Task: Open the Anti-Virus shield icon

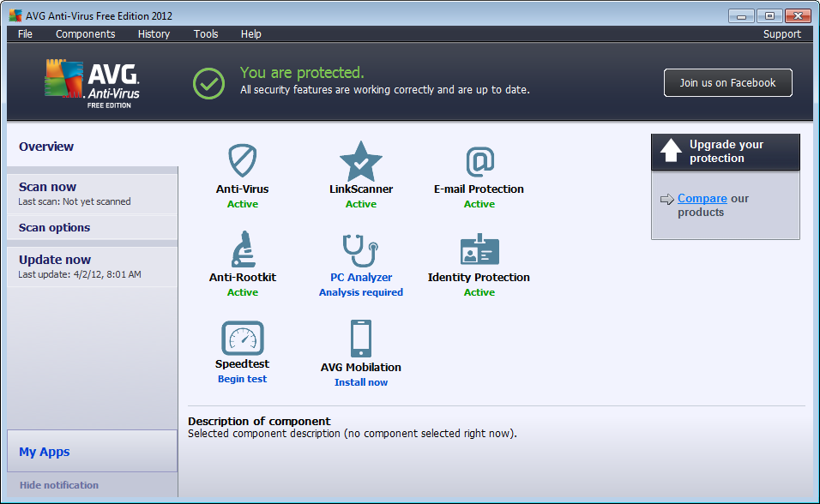Action: [243, 161]
